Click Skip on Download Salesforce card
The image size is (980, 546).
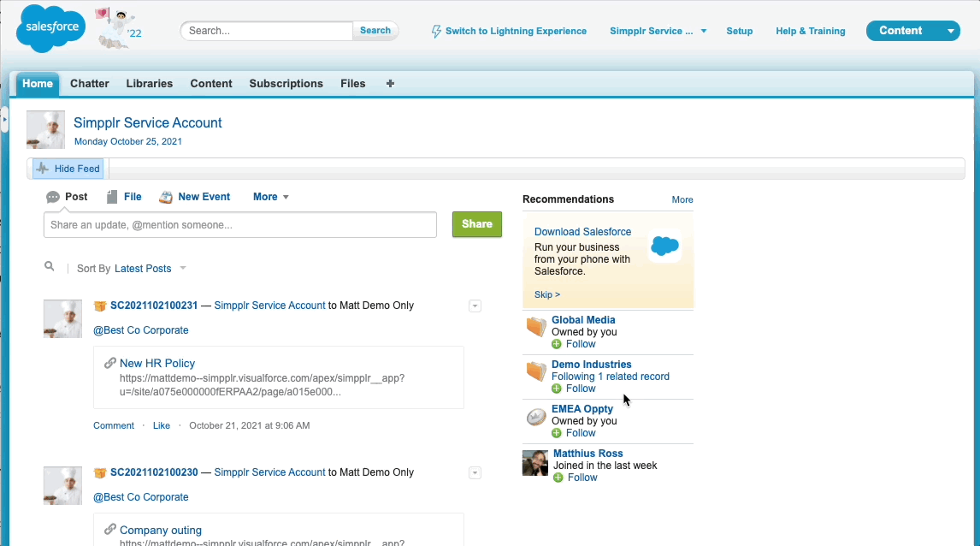tap(547, 294)
